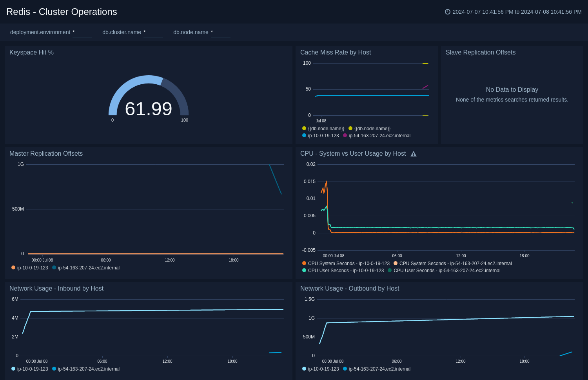The width and height of the screenshot is (588, 380).
Task: Click CPU - System vs User Usage title
Action: pos(353,154)
